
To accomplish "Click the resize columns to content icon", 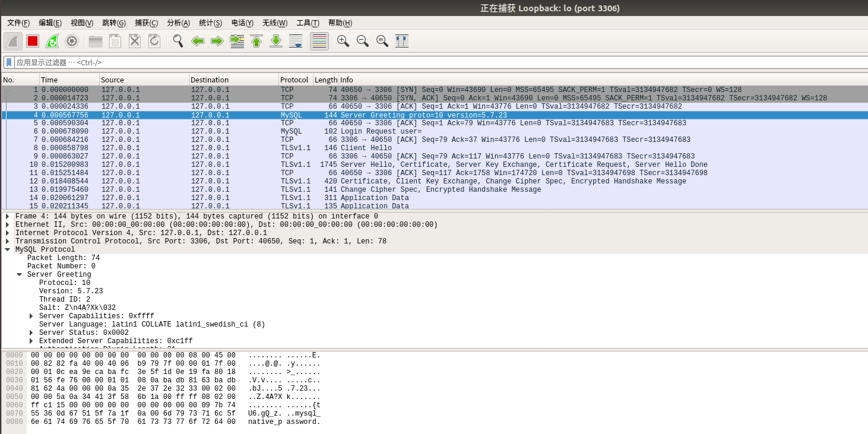I will (402, 41).
